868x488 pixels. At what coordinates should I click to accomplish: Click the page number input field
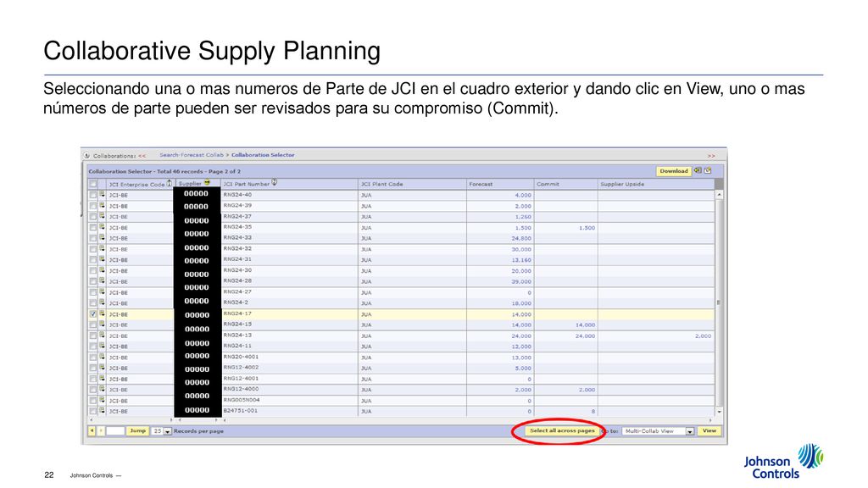pyautogui.click(x=115, y=430)
